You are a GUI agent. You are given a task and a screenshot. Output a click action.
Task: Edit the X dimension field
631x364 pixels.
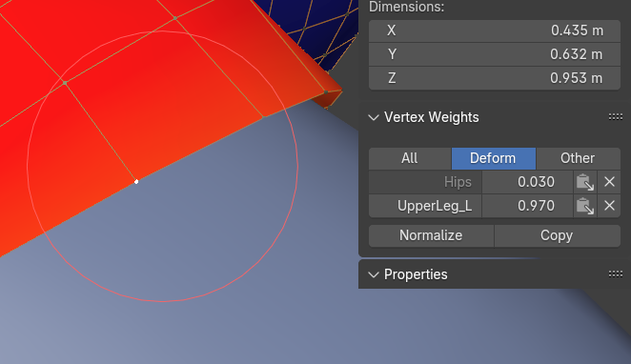[x=495, y=30]
